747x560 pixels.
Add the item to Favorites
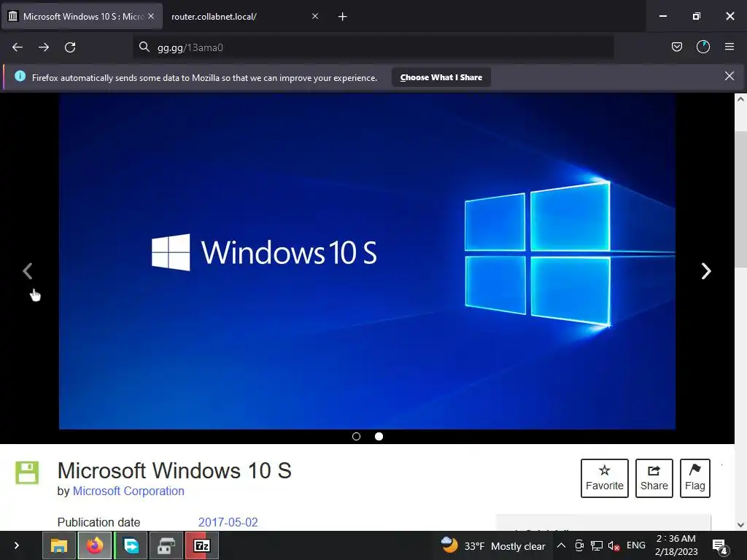click(x=605, y=478)
